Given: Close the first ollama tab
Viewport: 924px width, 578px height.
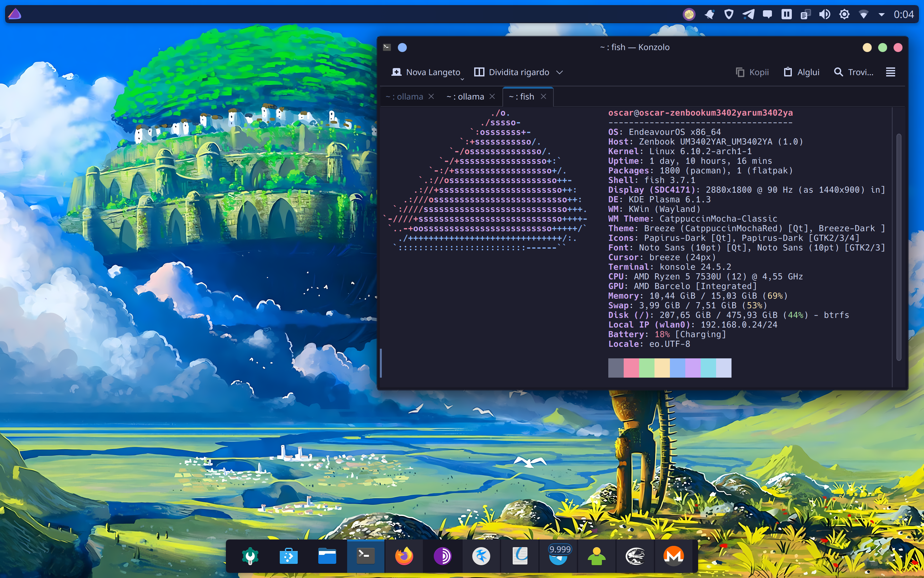Looking at the screenshot, I should click(431, 96).
